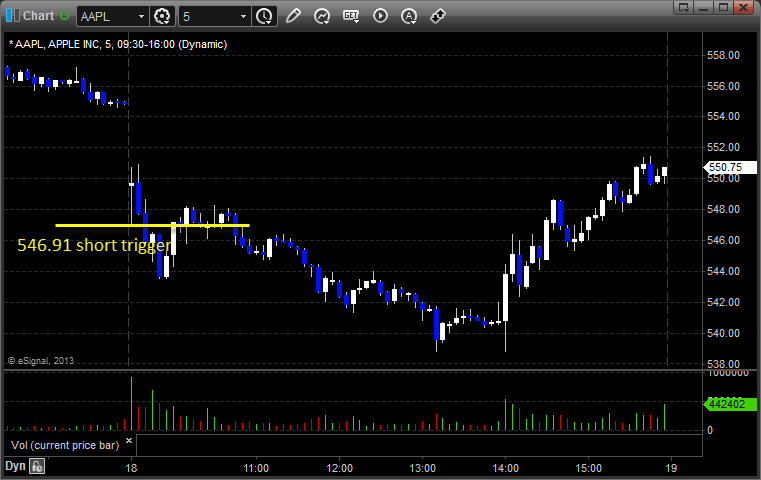The height and width of the screenshot is (480, 761).
Task: Click the Dyn time scale label
Action: point(15,466)
